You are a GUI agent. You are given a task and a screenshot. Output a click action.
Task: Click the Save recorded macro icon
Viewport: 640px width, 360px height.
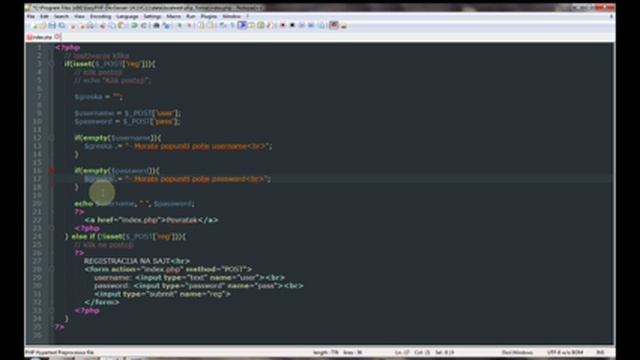321,25
